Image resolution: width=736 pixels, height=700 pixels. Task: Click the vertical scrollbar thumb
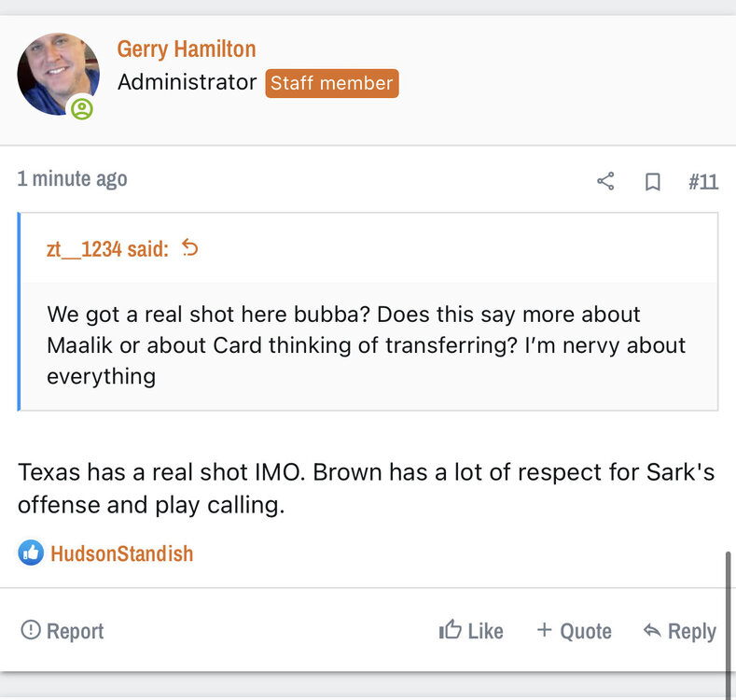coord(728,611)
